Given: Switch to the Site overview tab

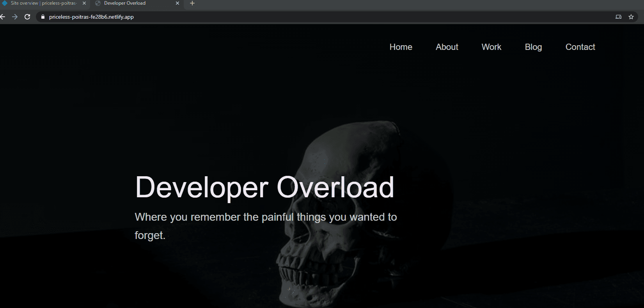Looking at the screenshot, I should pos(44,3).
